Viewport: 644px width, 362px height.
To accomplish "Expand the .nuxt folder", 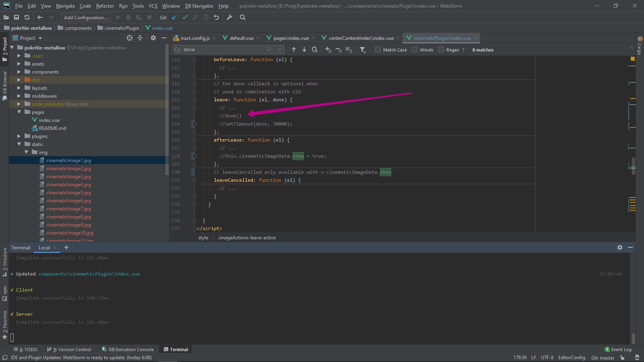I will [x=19, y=56].
